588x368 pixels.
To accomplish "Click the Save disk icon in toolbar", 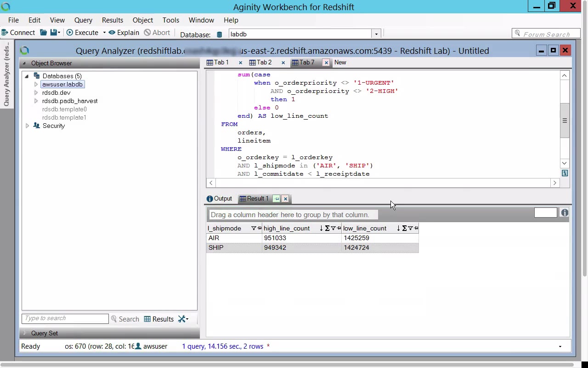I will [54, 33].
